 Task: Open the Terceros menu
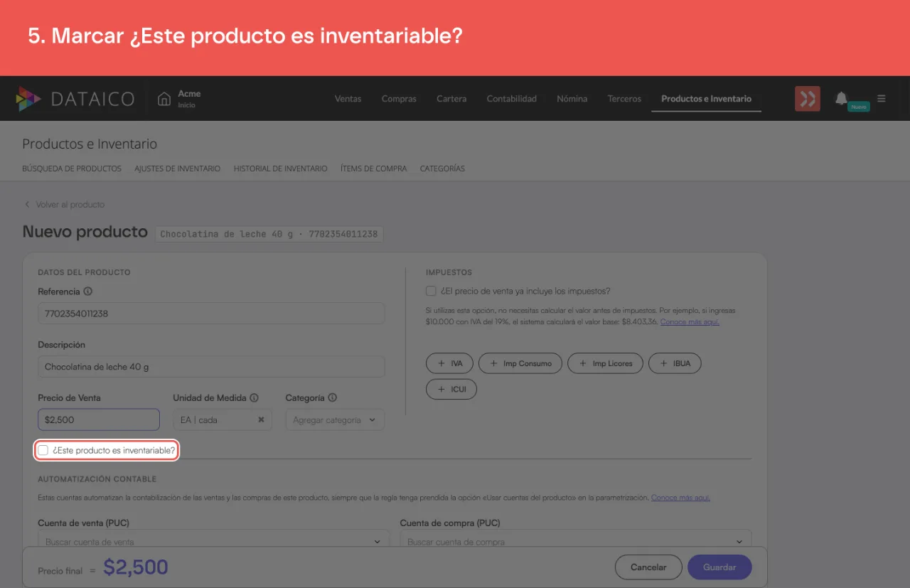(624, 99)
